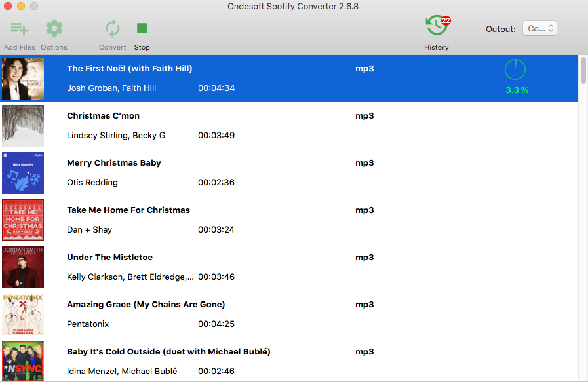Select Merry Christmas Baby blue thumbnail
This screenshot has height=382, width=588.
tap(23, 173)
